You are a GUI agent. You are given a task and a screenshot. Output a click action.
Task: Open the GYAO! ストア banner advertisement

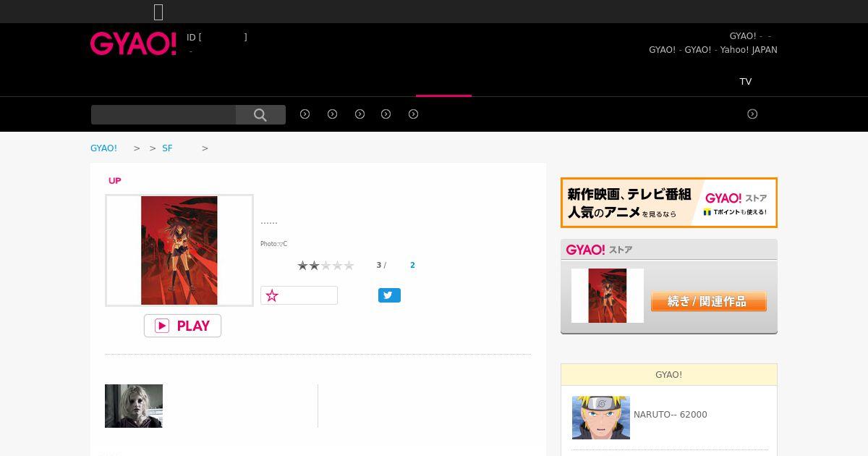(x=669, y=203)
